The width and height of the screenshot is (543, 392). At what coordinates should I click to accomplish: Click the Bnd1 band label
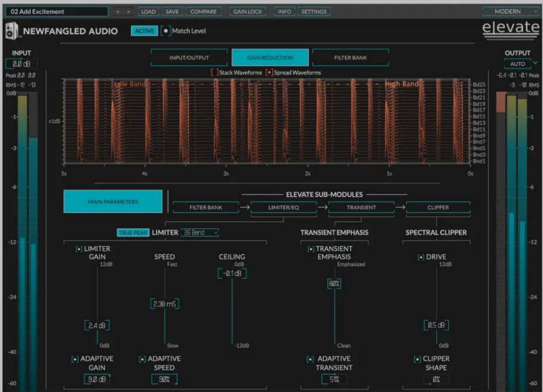click(479, 161)
